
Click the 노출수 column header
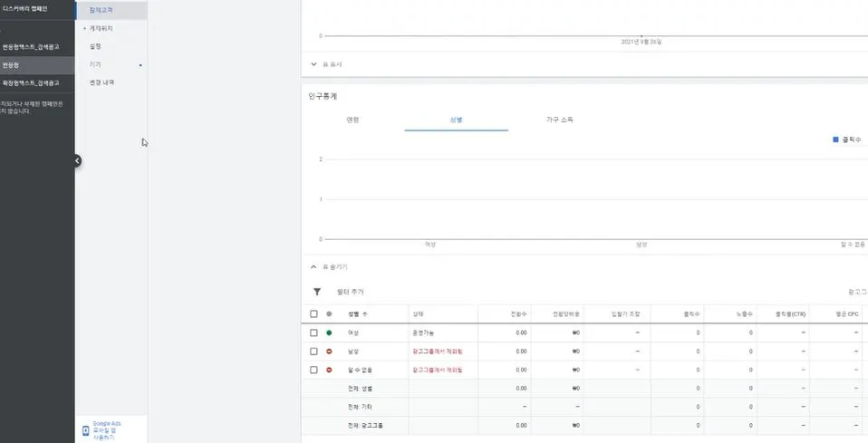pyautogui.click(x=745, y=314)
